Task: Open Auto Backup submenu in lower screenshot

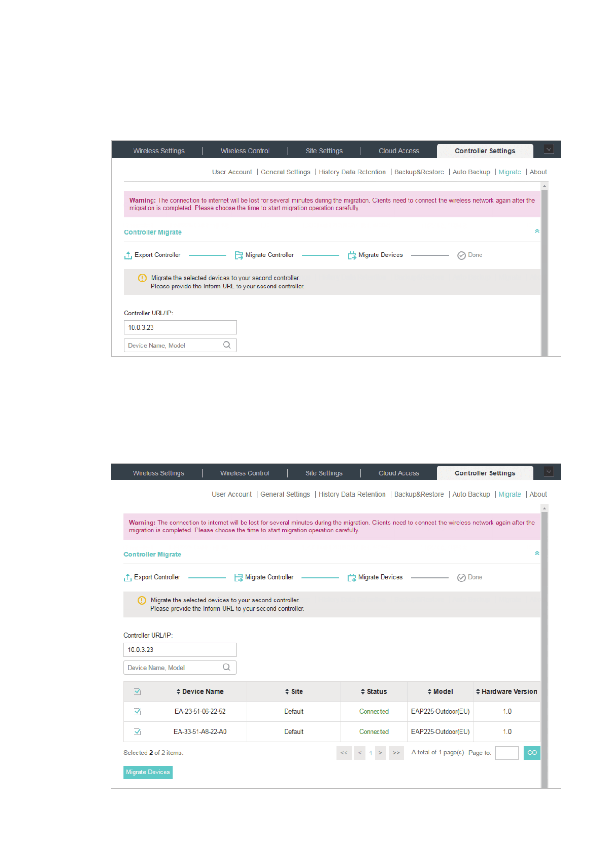Action: (x=471, y=494)
